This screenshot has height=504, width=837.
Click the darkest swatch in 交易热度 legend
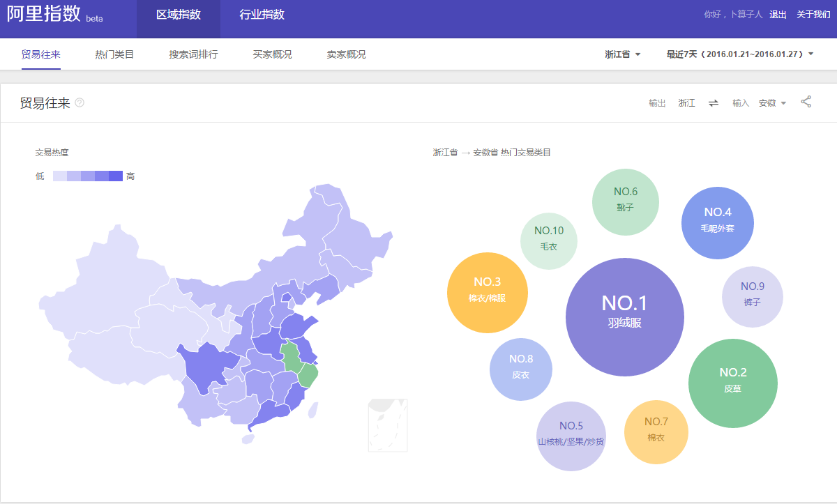(116, 176)
